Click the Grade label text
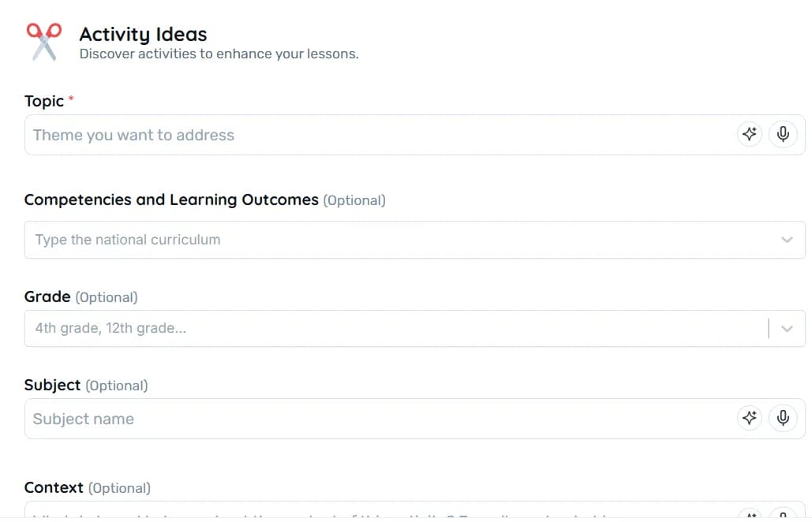 47,297
